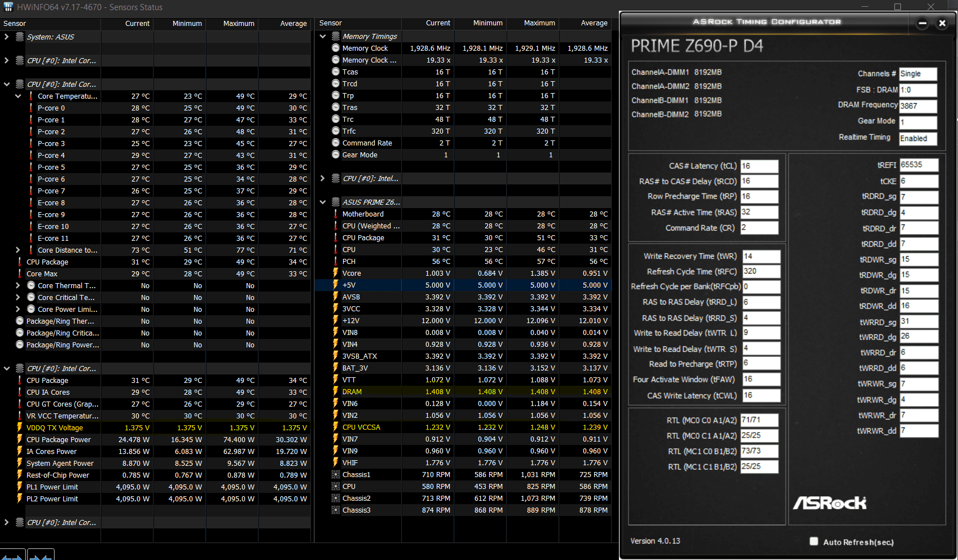Expand the System: ASUS sensor group
Viewport: 958px width, 560px height.
click(x=6, y=37)
